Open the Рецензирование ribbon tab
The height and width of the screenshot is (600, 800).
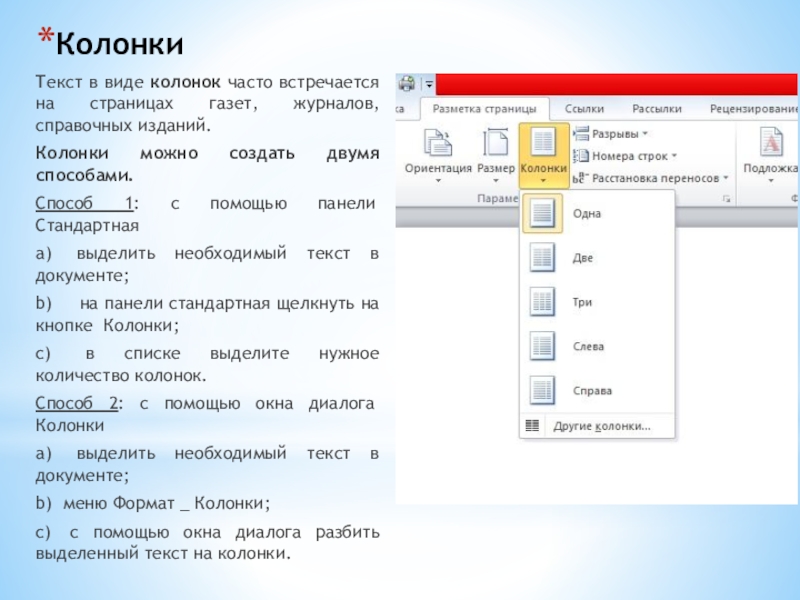point(753,109)
